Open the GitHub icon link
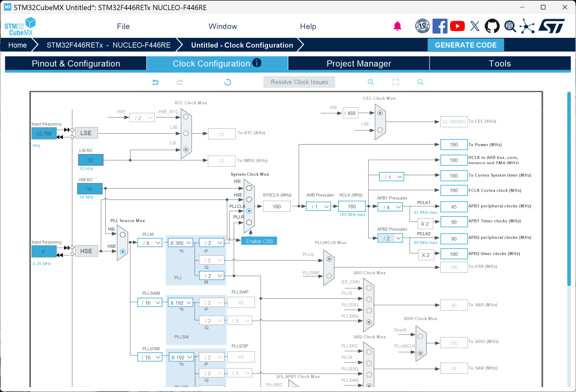 tap(492, 26)
